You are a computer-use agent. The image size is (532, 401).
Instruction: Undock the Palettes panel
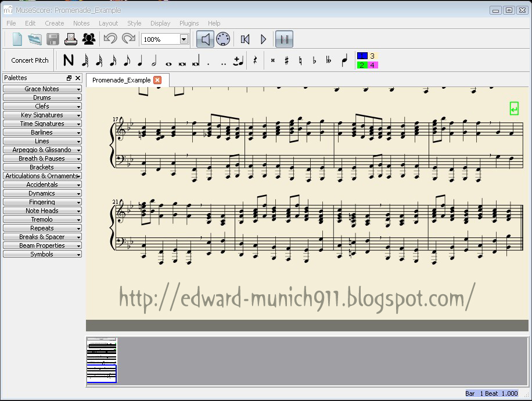click(69, 78)
